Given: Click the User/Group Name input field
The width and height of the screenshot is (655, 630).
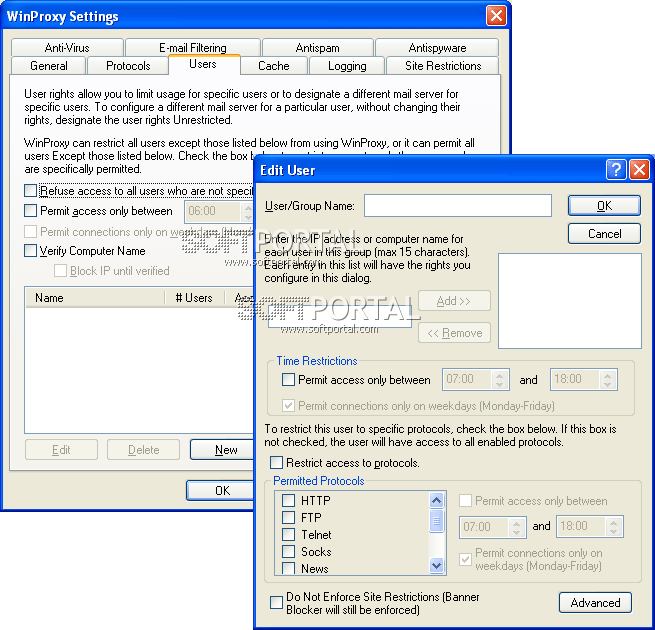Looking at the screenshot, I should pos(457,206).
